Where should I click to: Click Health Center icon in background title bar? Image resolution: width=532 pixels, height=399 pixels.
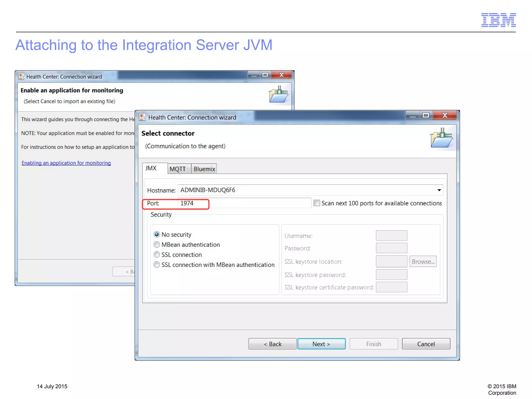click(21, 76)
